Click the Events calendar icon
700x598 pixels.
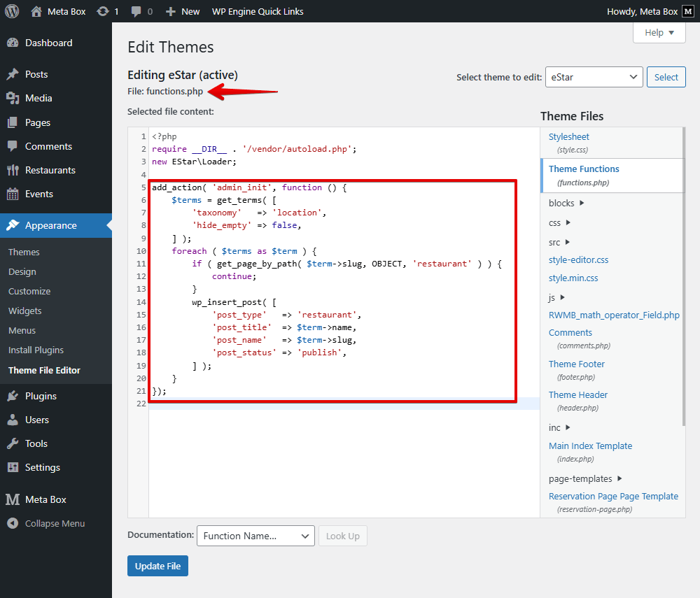tap(13, 194)
